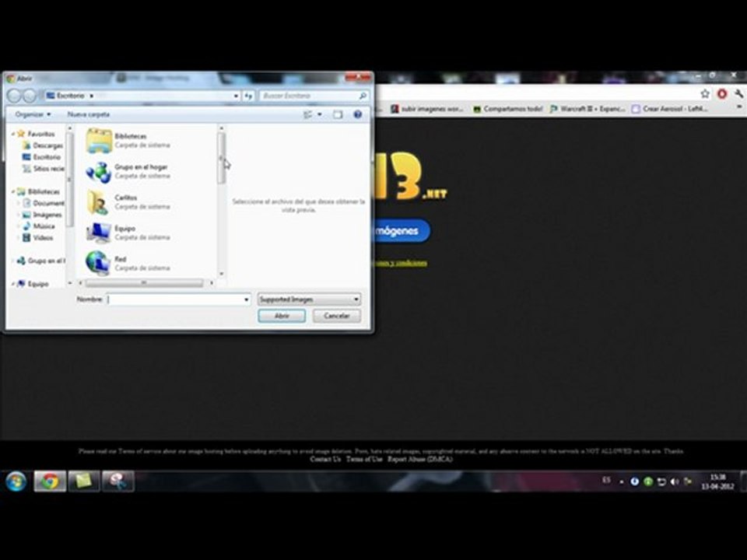
Task: Open the Warcraft III bookmark
Action: [587, 109]
